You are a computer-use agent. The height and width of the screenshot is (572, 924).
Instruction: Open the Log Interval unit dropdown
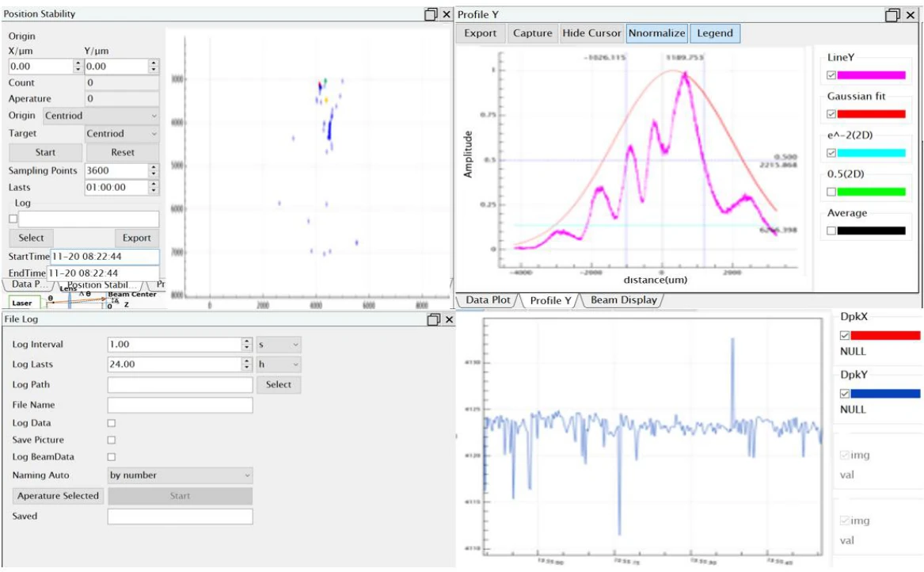coord(279,345)
